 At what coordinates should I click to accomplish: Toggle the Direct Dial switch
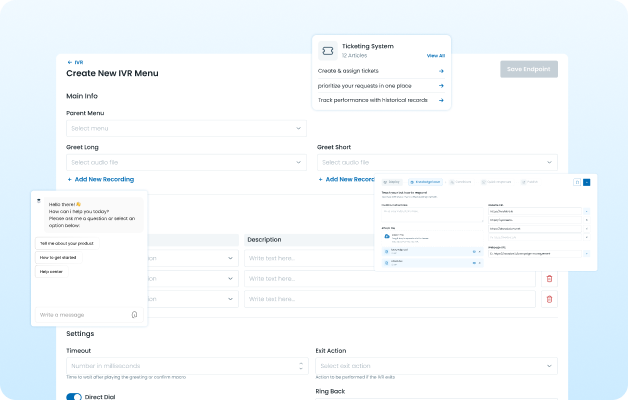coord(74,397)
